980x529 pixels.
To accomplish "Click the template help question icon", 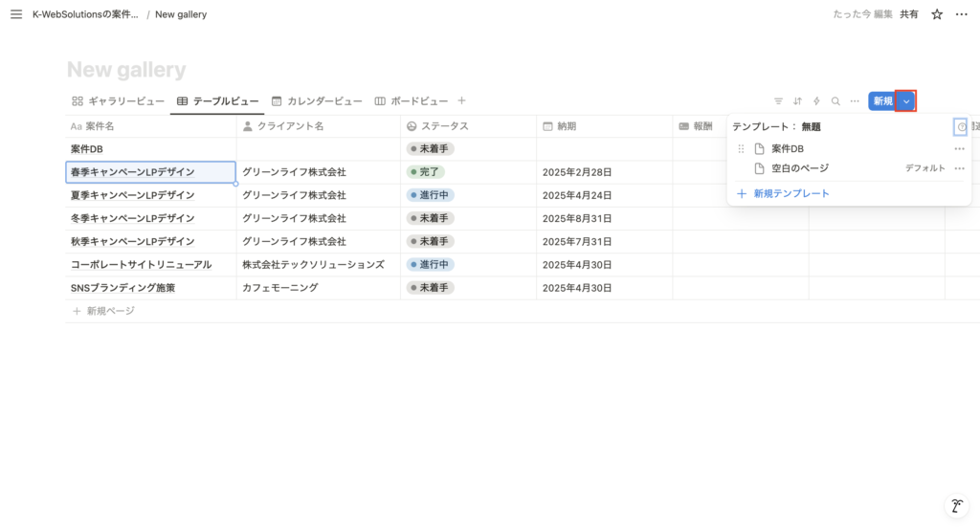I will 961,126.
